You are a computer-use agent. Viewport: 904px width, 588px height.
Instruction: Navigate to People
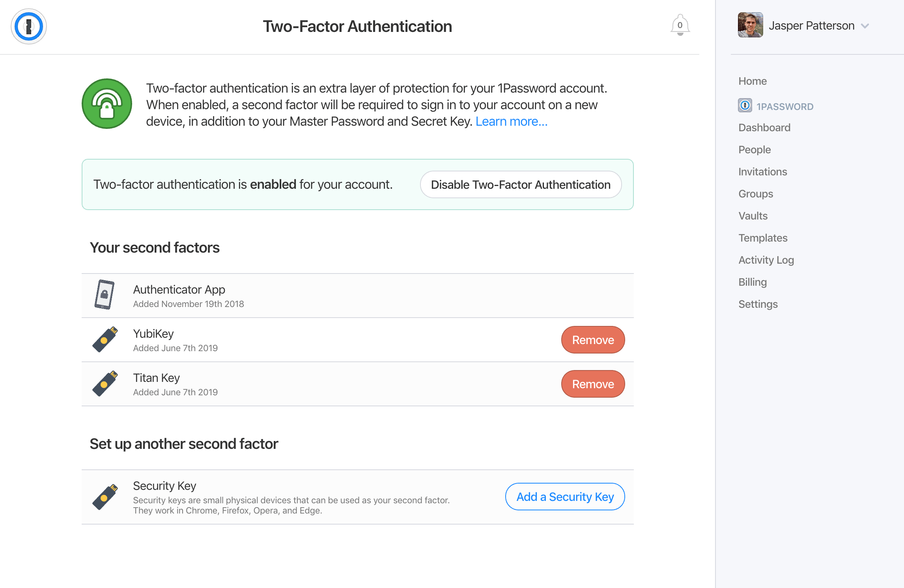(754, 149)
